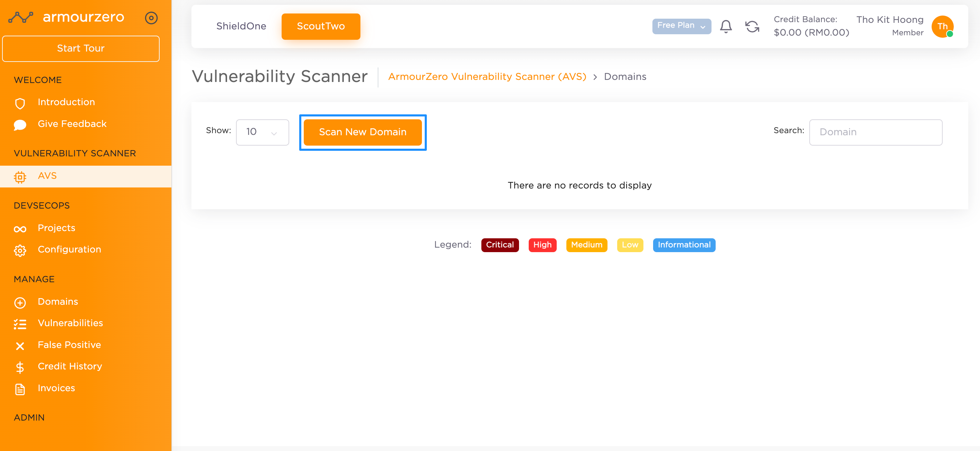This screenshot has height=451, width=980.
Task: Click the Domain search field
Action: coord(875,132)
